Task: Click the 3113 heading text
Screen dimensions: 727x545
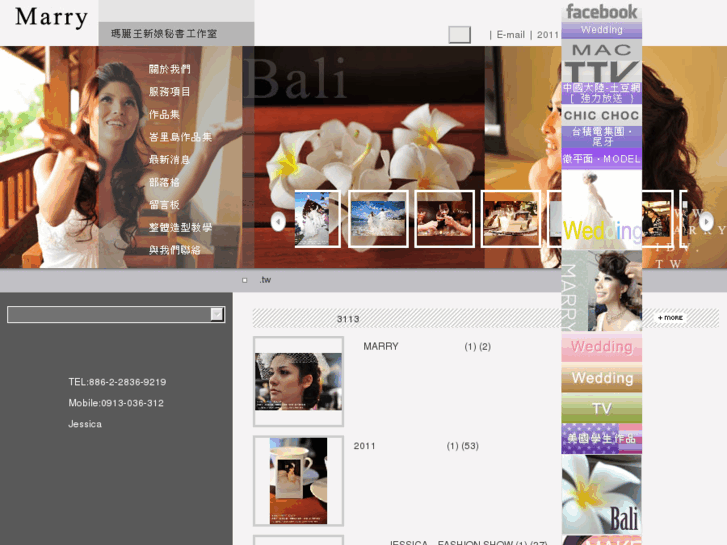Action: tap(348, 319)
